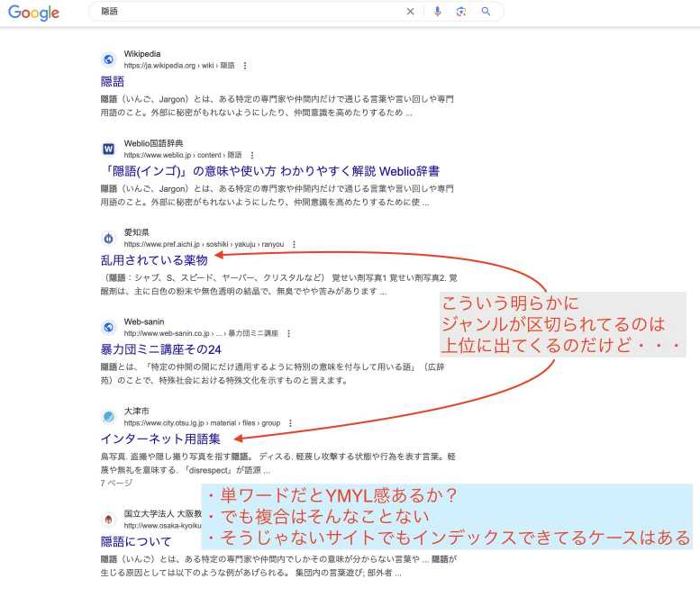Click the www.weblio.jp URL breadcrumb
The image size is (700, 597).
click(183, 155)
